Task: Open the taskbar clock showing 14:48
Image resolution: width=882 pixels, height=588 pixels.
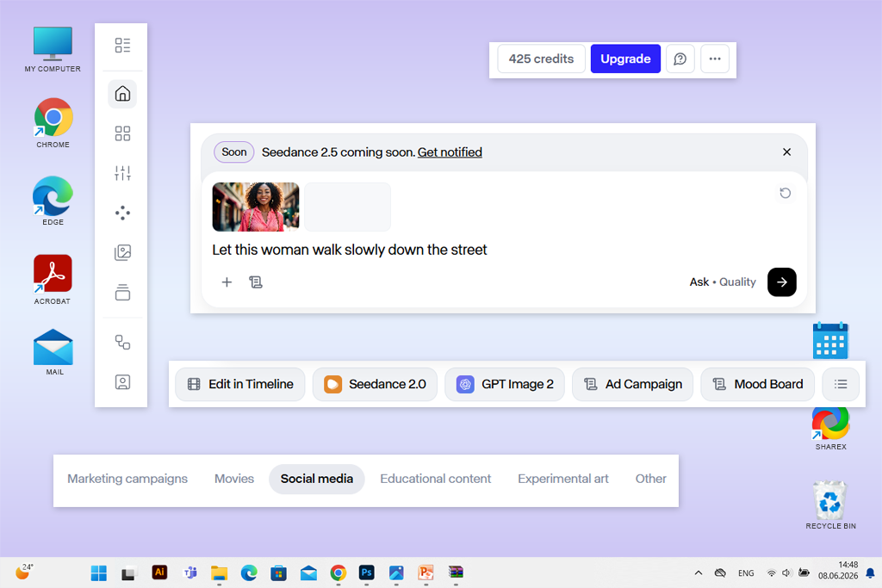Action: click(838, 570)
